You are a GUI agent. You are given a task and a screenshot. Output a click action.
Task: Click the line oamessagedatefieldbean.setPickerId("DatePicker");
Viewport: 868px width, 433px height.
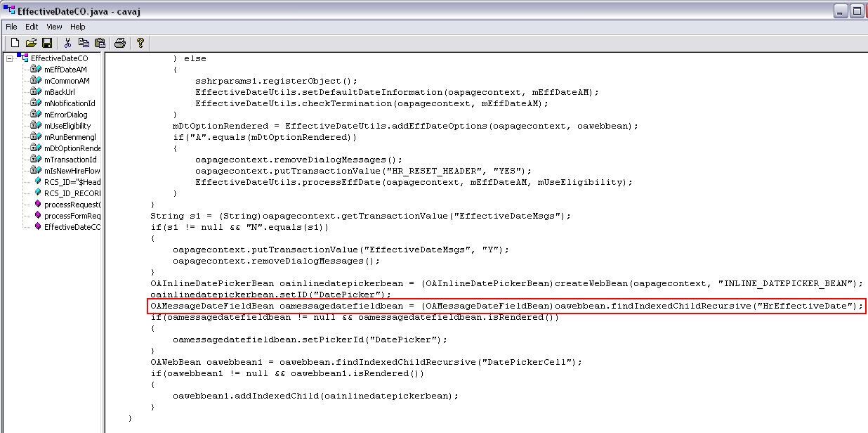pyautogui.click(x=310, y=340)
